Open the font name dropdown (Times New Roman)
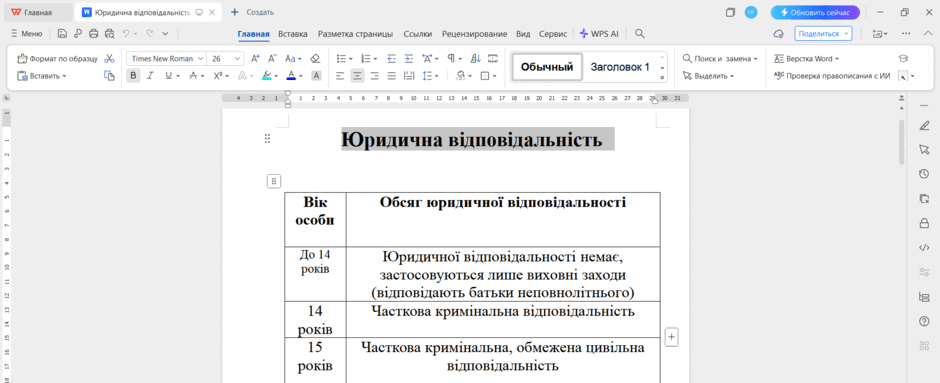The width and height of the screenshot is (940, 383). coord(200,59)
